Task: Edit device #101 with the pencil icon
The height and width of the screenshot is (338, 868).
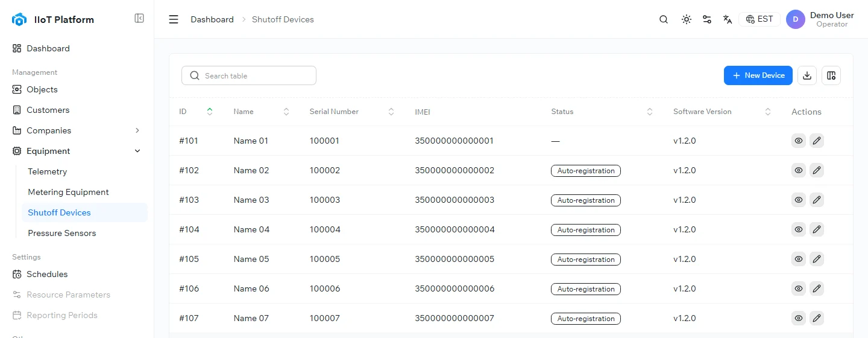Action: pos(817,141)
